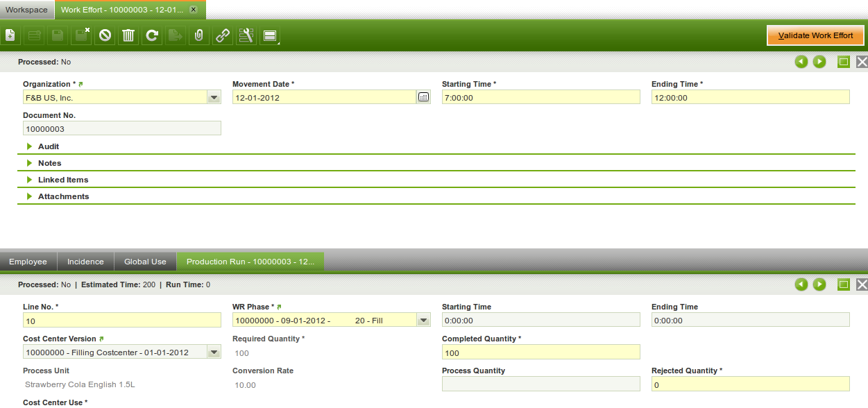Delete the current Work Effort record
The image size is (868, 408).
pyautogui.click(x=128, y=35)
